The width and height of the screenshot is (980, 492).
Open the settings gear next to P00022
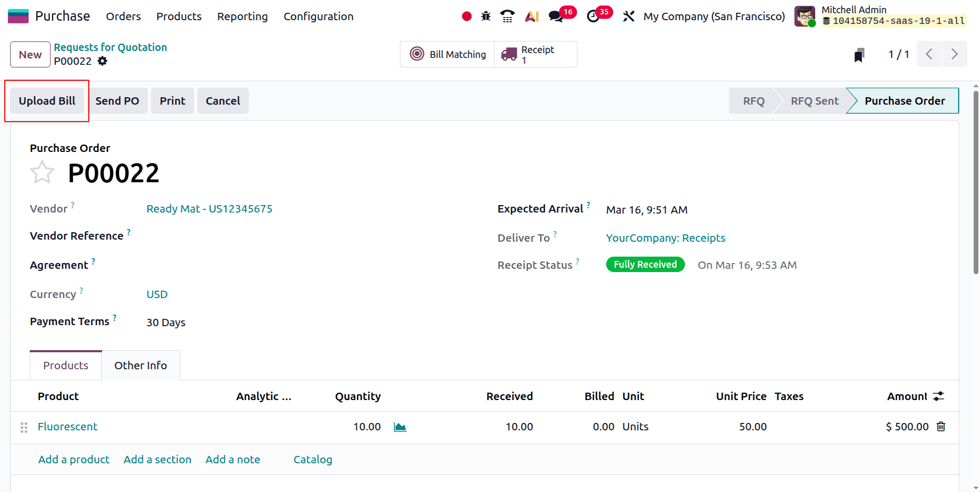pyautogui.click(x=102, y=61)
